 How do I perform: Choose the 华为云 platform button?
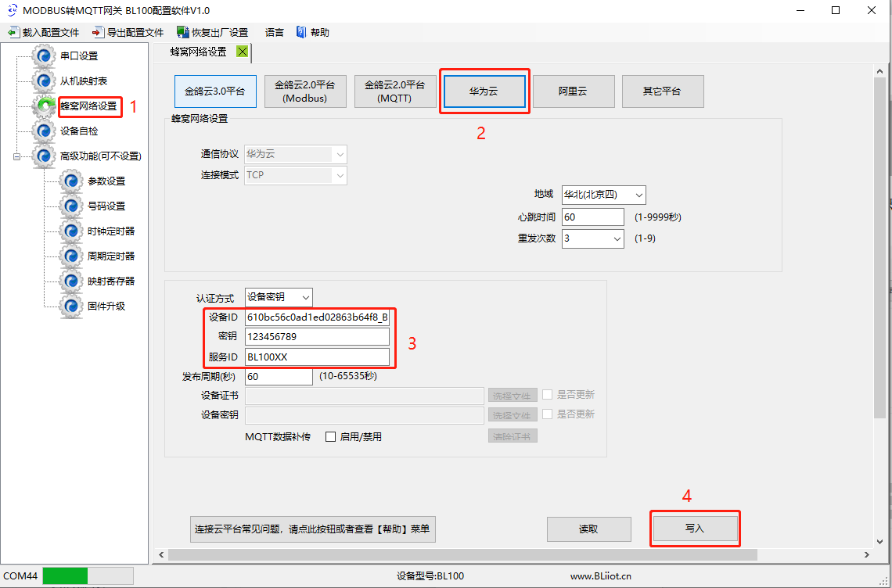[x=484, y=91]
